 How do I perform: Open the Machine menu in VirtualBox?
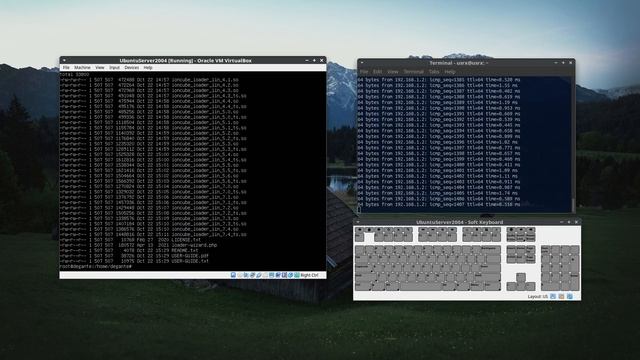[82, 68]
